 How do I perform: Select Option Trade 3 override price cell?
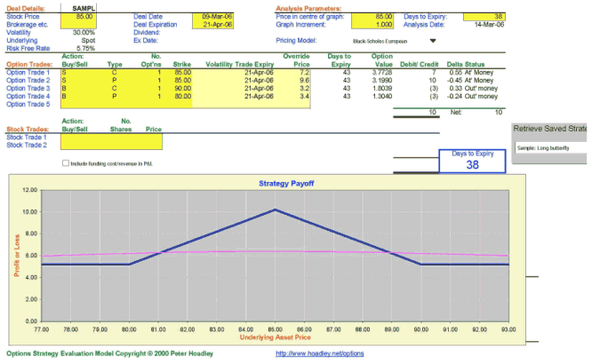coord(296,89)
